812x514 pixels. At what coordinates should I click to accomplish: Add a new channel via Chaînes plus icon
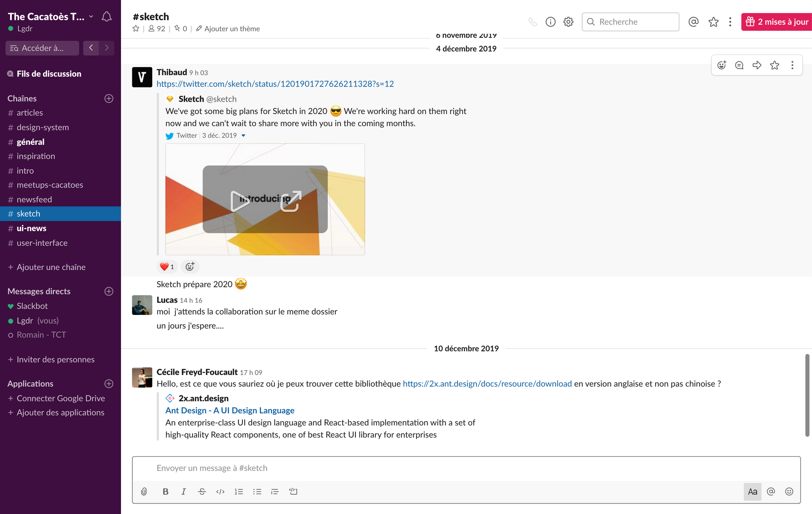(x=109, y=99)
